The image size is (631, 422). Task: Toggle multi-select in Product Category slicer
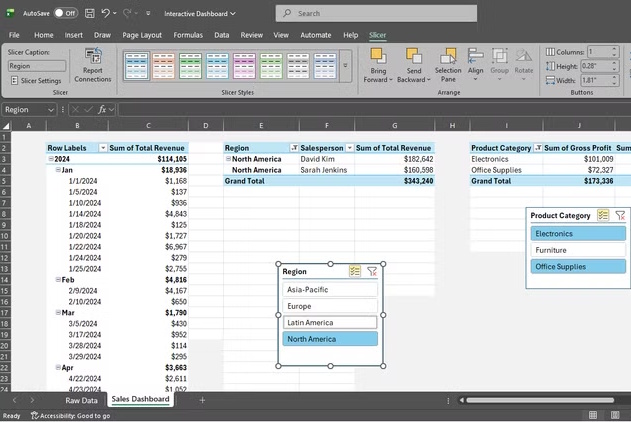click(603, 215)
